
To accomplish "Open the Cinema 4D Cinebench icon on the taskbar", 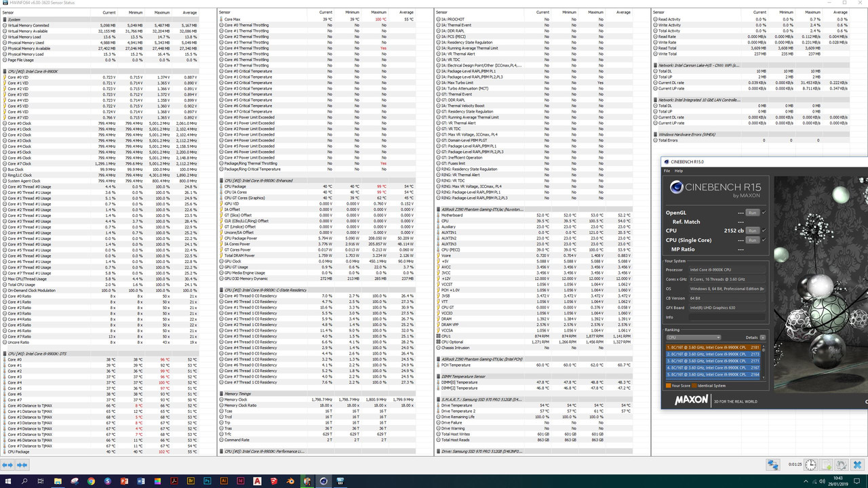I will 323,481.
